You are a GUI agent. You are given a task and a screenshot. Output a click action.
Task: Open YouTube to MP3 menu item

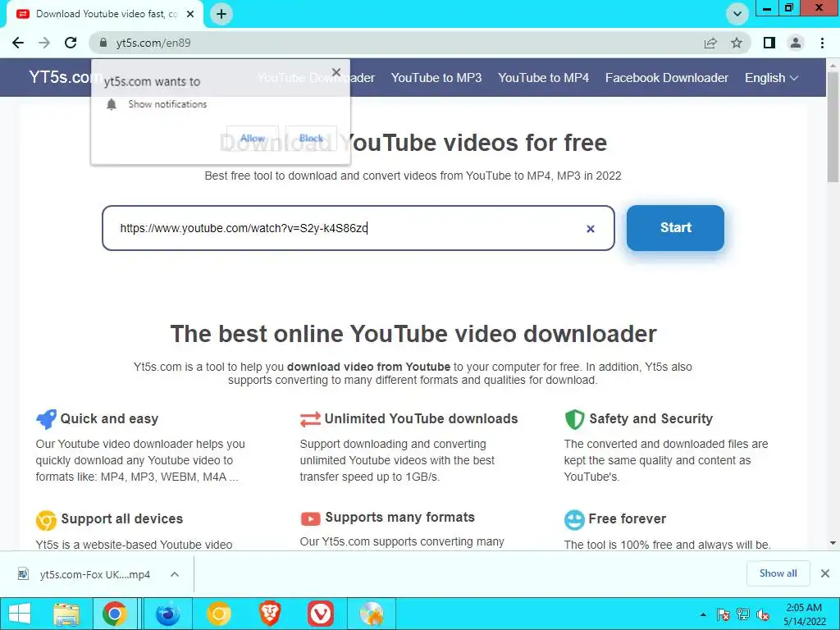436,78
